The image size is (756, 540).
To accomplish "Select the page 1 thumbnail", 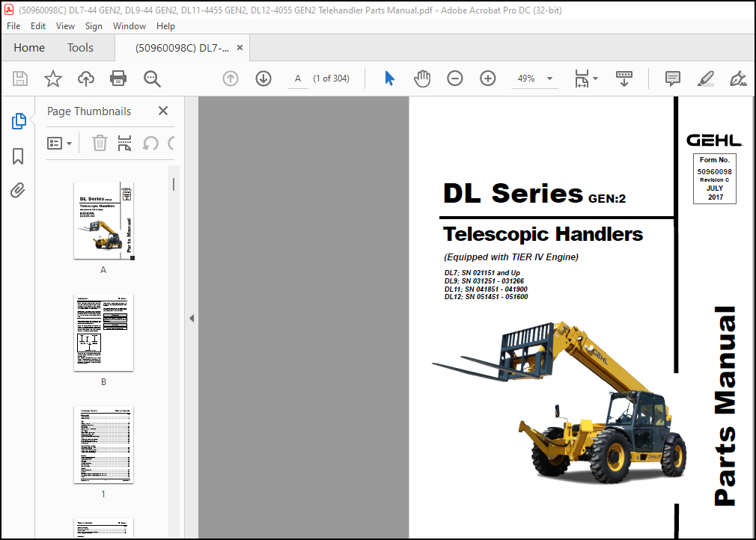I will pos(103,445).
